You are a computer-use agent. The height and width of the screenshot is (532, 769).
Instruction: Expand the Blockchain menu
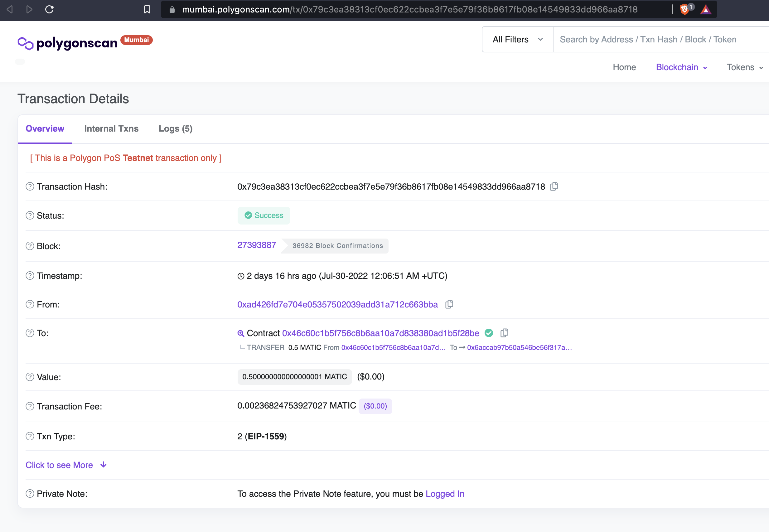pos(681,67)
